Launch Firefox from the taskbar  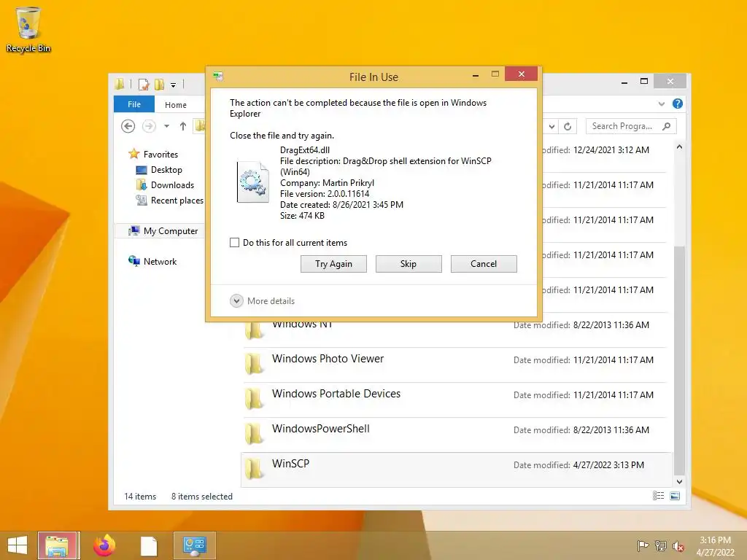coord(104,545)
